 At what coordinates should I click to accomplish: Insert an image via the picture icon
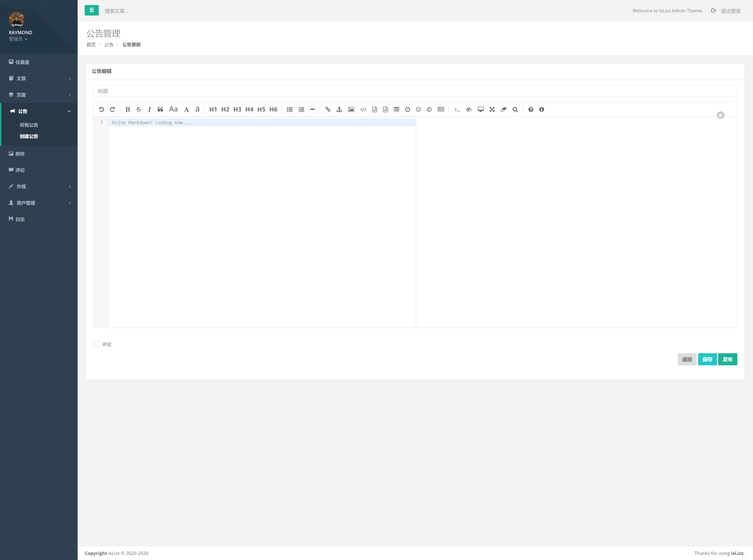(x=351, y=109)
